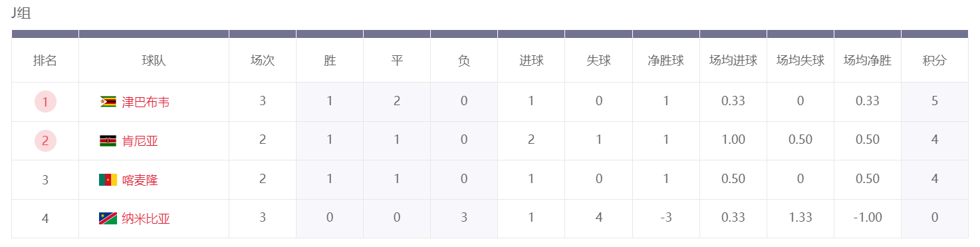Image resolution: width=980 pixels, height=247 pixels.
Task: Click the 球队 column header
Action: pos(154,61)
